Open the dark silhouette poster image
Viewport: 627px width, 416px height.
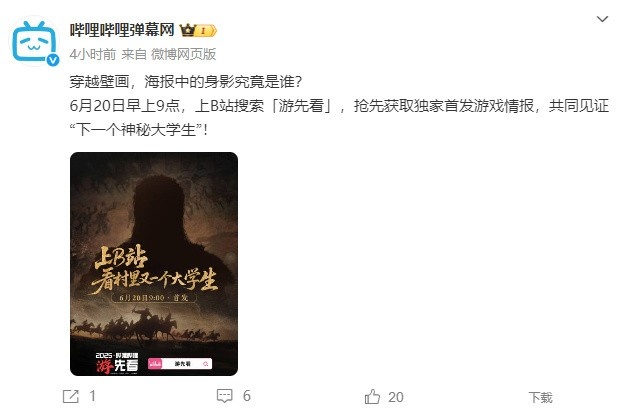pos(154,264)
